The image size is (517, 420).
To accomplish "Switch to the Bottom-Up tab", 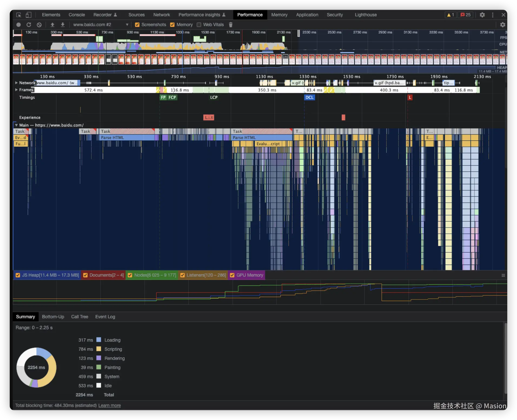I will pyautogui.click(x=53, y=317).
